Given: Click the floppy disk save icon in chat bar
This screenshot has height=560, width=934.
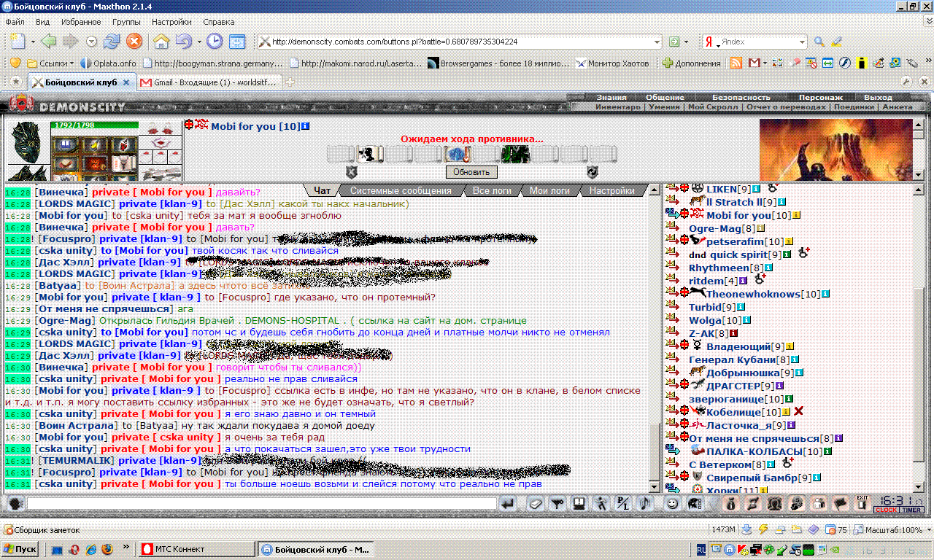Looking at the screenshot, I should point(579,503).
